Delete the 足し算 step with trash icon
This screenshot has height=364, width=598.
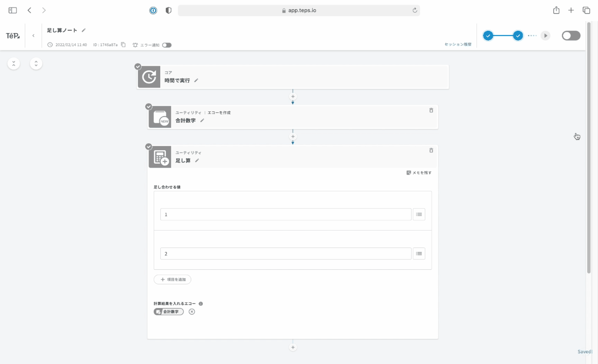pyautogui.click(x=431, y=150)
